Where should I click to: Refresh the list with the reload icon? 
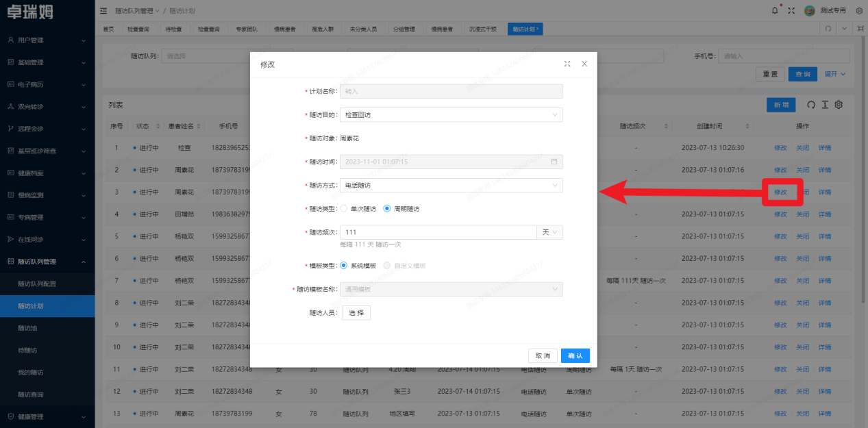pos(811,105)
